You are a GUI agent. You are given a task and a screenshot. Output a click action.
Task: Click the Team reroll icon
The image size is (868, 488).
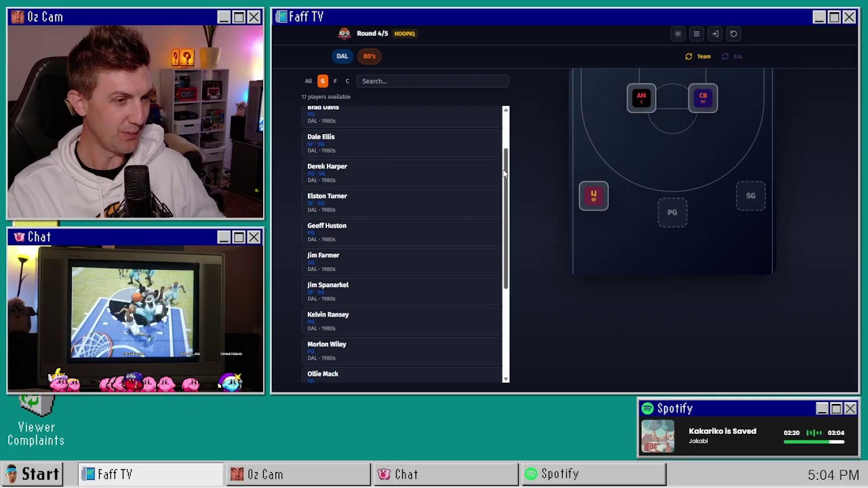(x=688, y=56)
